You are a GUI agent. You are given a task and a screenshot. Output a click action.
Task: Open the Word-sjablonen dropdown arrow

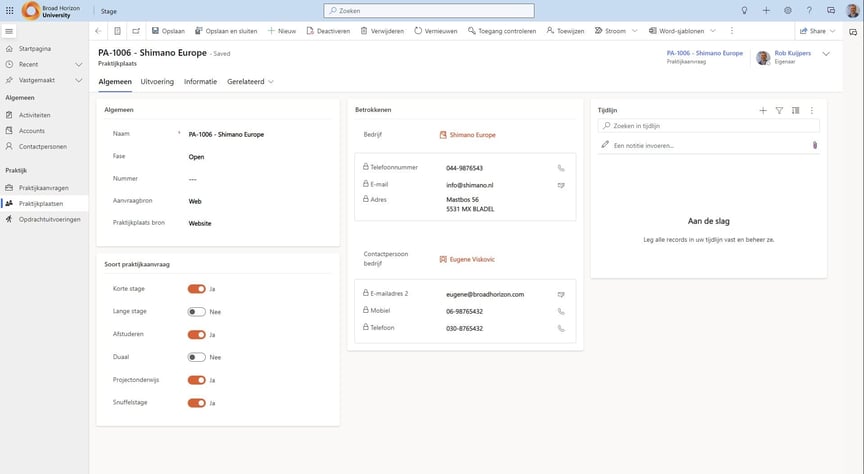pyautogui.click(x=713, y=31)
